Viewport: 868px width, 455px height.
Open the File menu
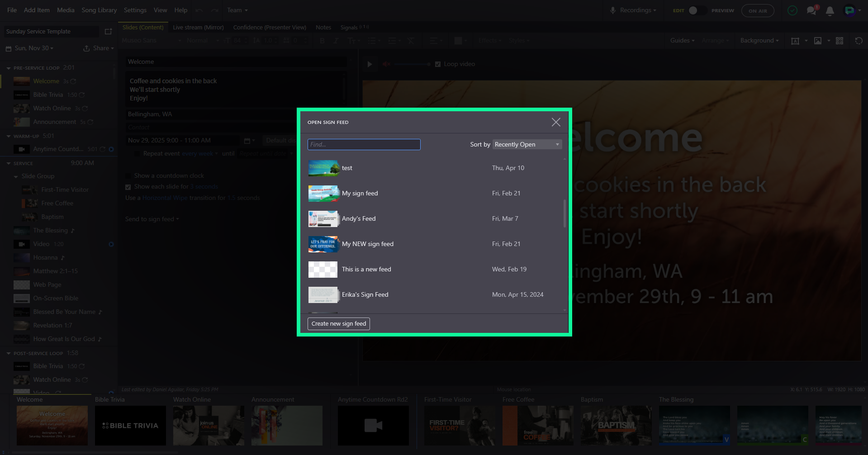(12, 10)
